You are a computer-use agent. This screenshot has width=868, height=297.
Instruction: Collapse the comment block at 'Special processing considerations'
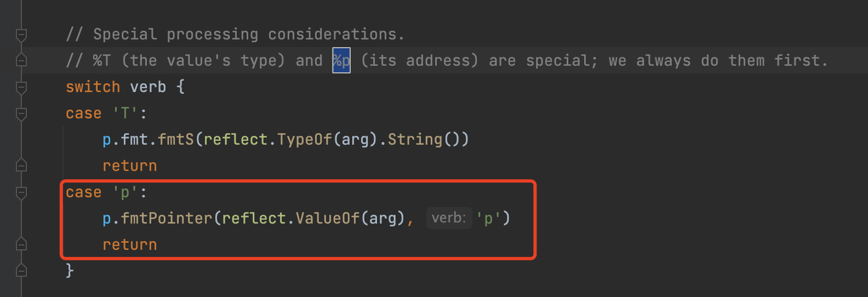click(x=21, y=35)
